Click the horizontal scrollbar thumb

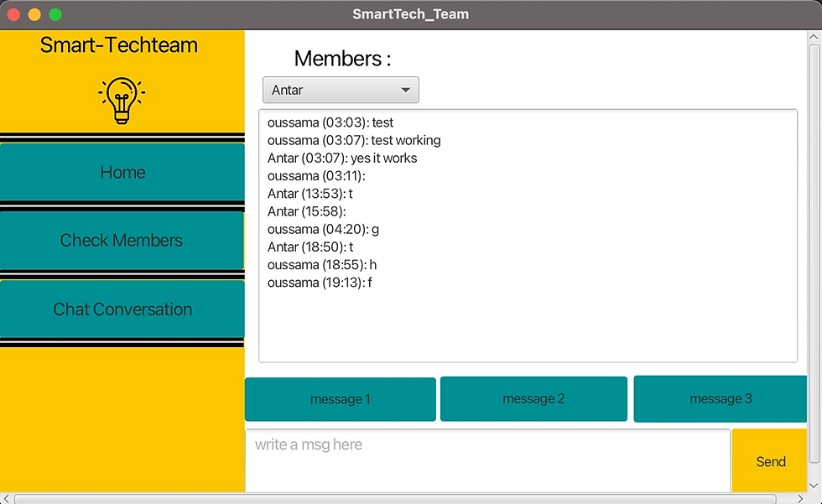[x=395, y=499]
